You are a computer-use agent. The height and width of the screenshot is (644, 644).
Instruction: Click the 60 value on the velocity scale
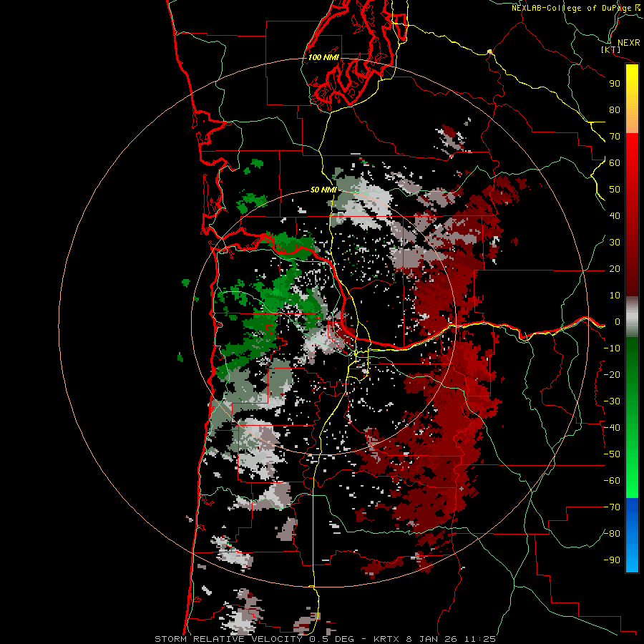coord(615,162)
